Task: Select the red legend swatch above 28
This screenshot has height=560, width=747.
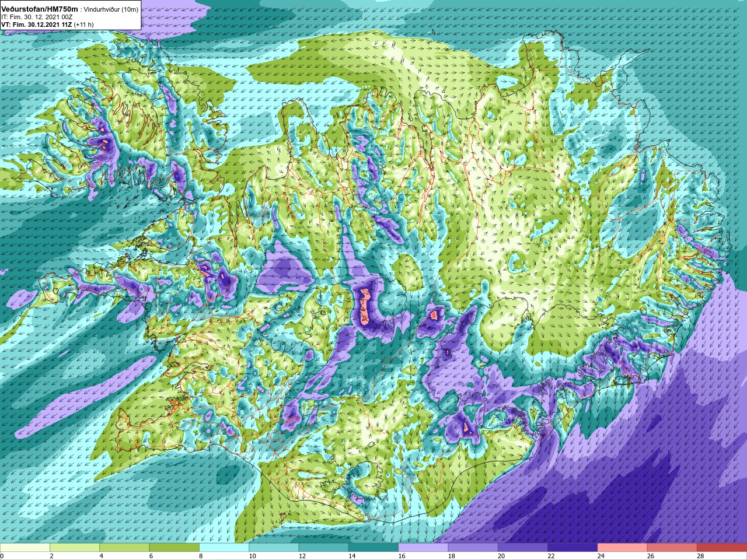Action: [722, 548]
